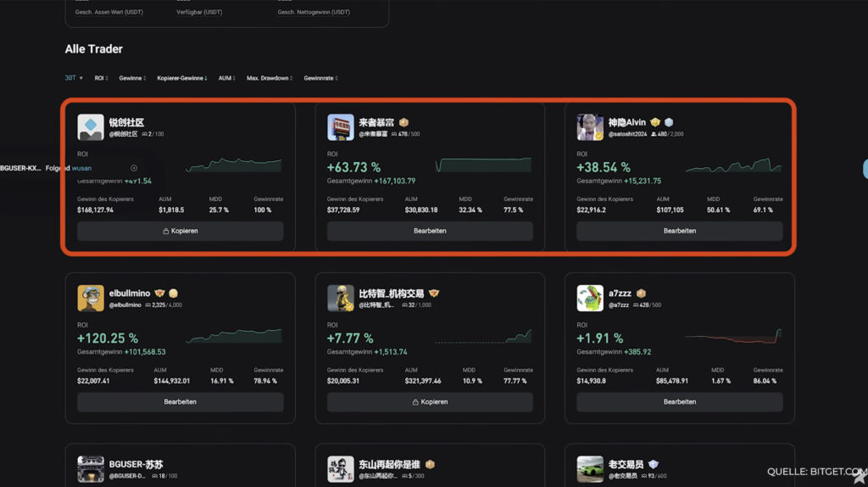Screen dimensions: 868x487
Task: Open the a7zzz trader name link
Action: point(620,293)
